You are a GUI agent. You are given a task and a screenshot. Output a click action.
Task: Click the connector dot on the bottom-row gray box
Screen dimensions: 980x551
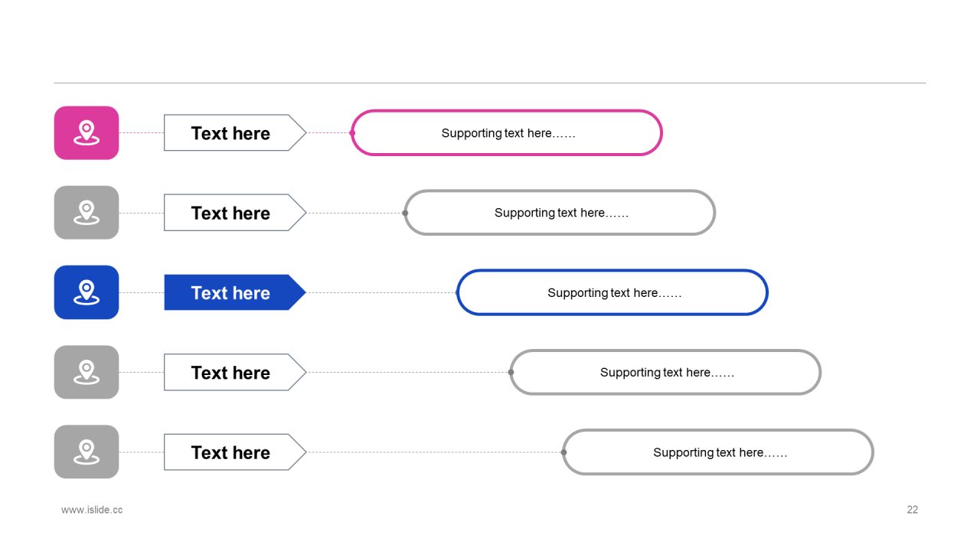563,452
